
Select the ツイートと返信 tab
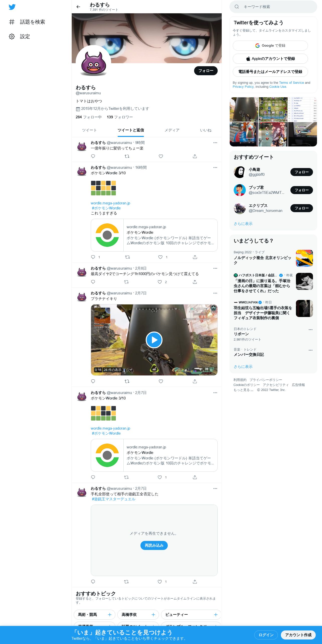point(131,130)
